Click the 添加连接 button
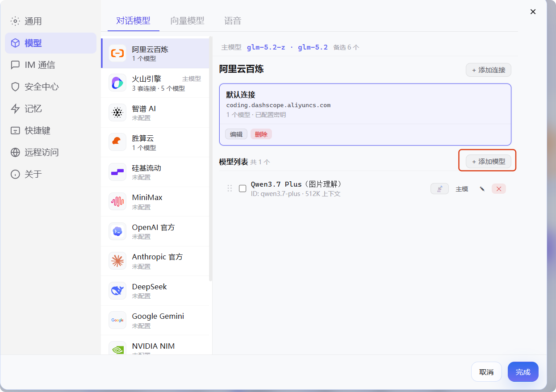 pos(489,70)
